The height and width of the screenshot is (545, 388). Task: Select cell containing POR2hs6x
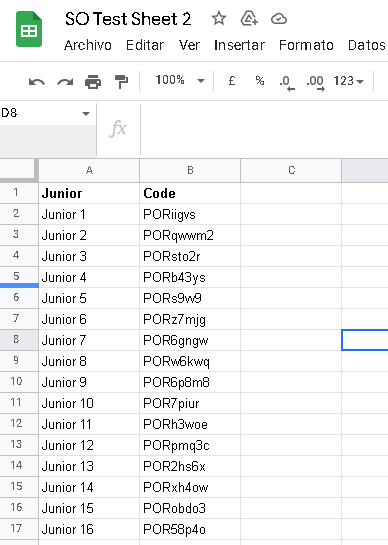pyautogui.click(x=190, y=466)
